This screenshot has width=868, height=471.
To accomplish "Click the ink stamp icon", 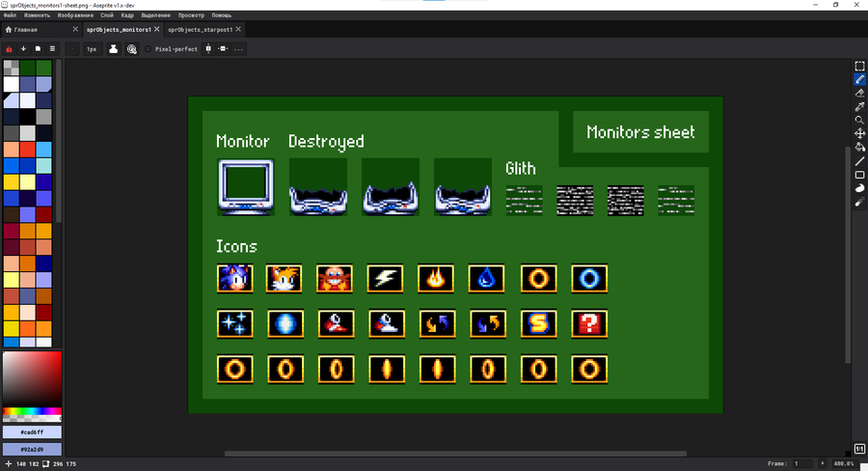I will pyautogui.click(x=114, y=49).
